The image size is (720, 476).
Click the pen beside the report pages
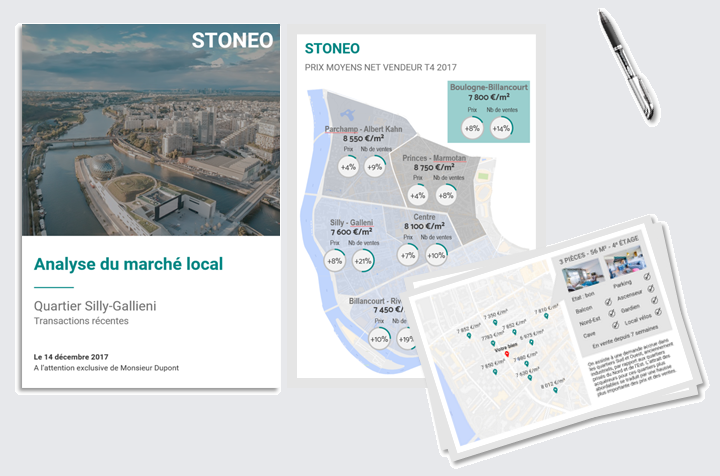point(627,65)
